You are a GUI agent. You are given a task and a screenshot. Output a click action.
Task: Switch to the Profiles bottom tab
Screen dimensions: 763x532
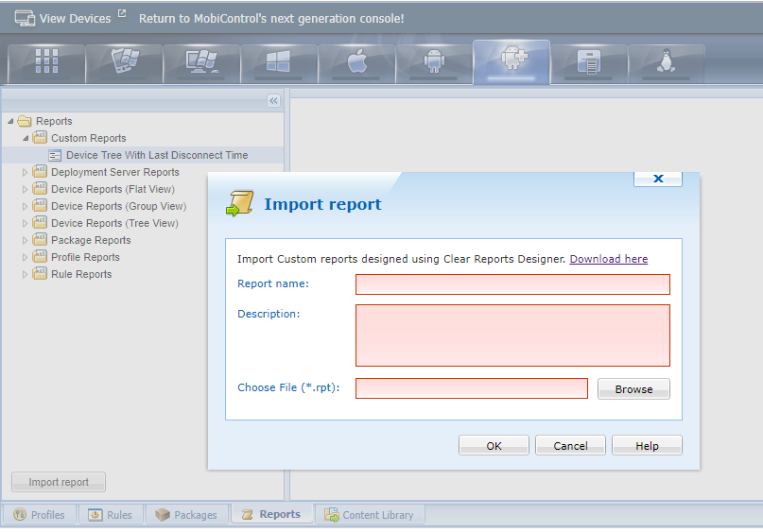tap(39, 515)
